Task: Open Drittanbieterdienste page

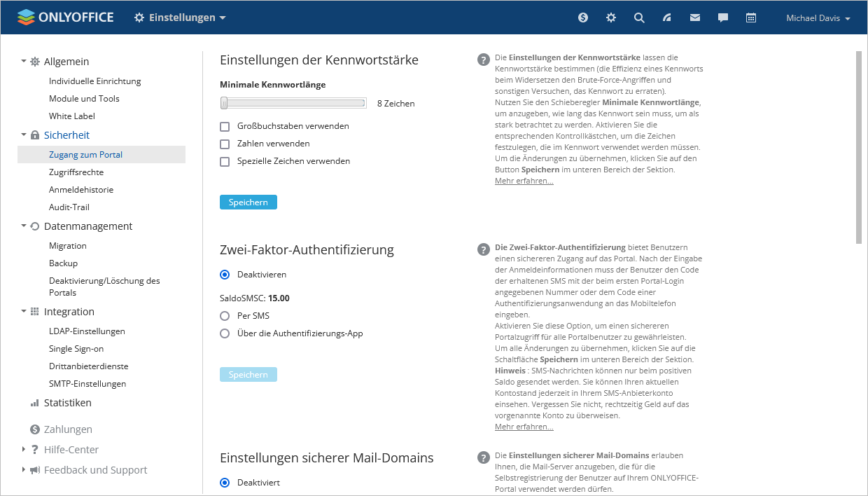Action: (89, 366)
